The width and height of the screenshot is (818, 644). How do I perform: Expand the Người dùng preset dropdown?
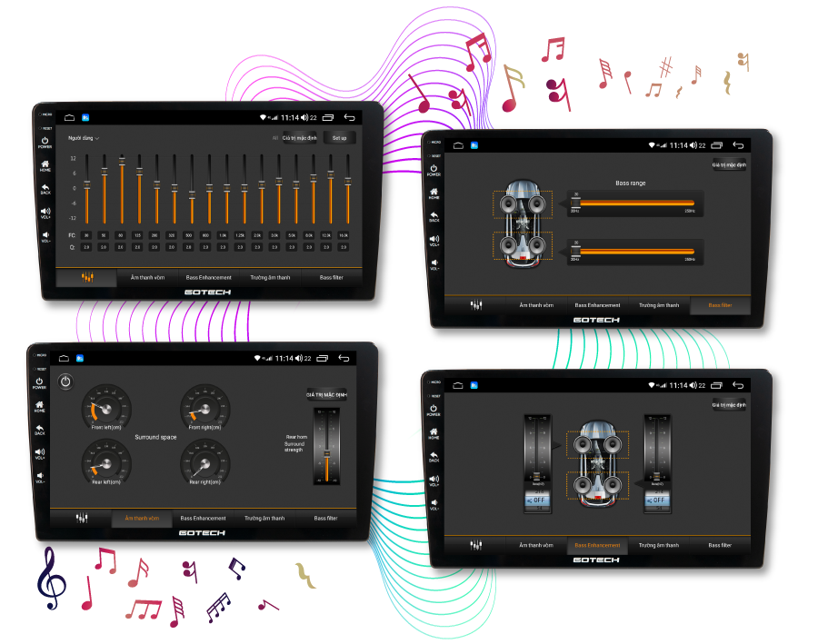pos(84,138)
